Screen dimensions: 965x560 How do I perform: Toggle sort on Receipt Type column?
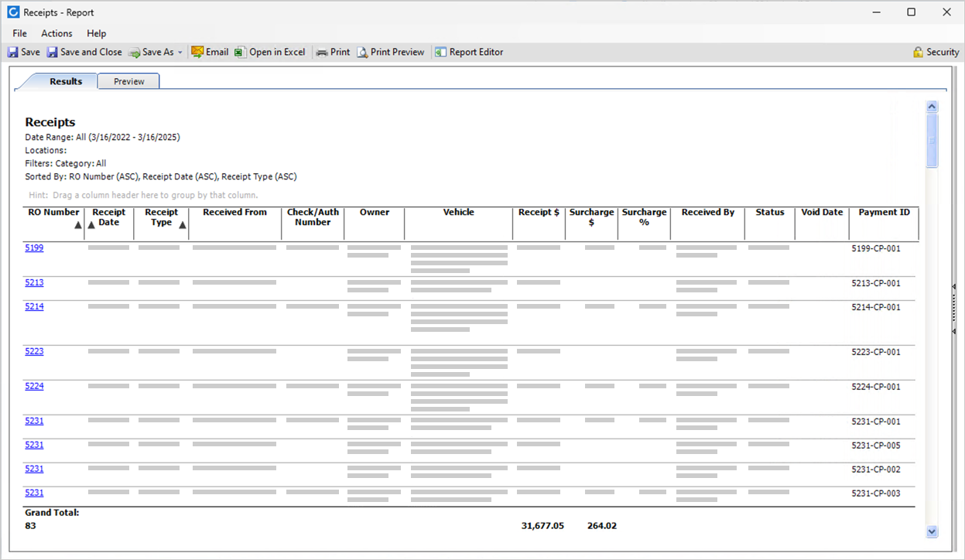coord(162,217)
